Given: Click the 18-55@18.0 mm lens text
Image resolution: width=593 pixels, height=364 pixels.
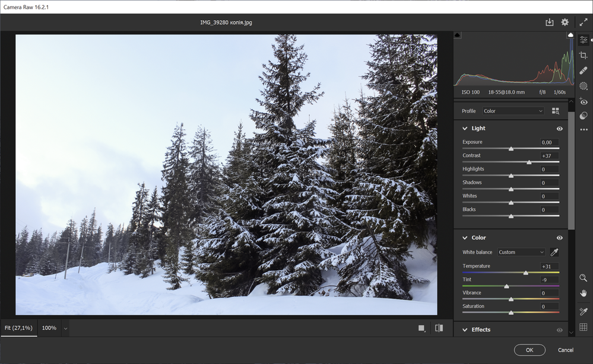Looking at the screenshot, I should click(506, 92).
